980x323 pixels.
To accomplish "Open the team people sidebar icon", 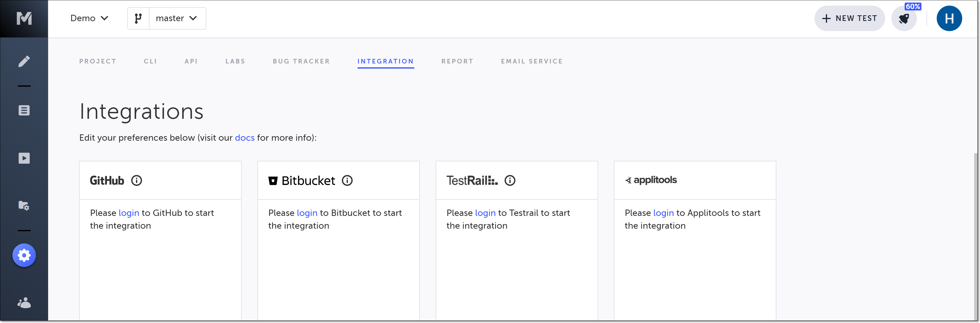I will click(x=24, y=303).
